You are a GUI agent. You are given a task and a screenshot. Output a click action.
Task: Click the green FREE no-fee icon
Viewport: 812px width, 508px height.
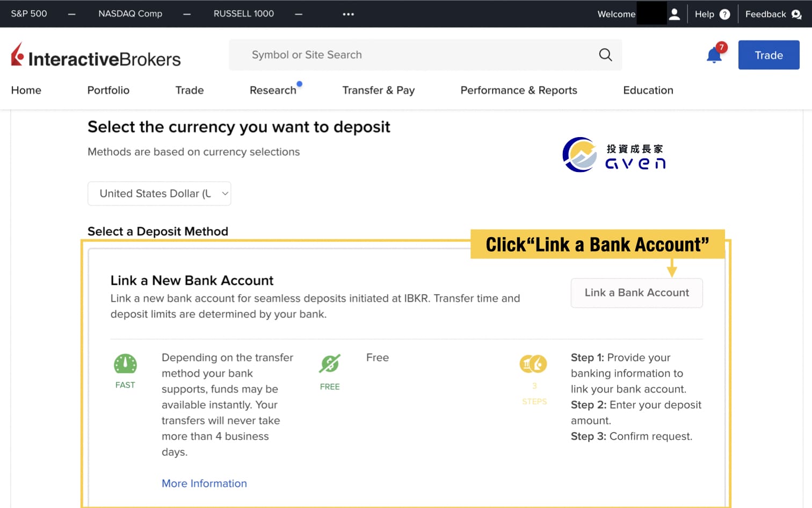tap(330, 364)
